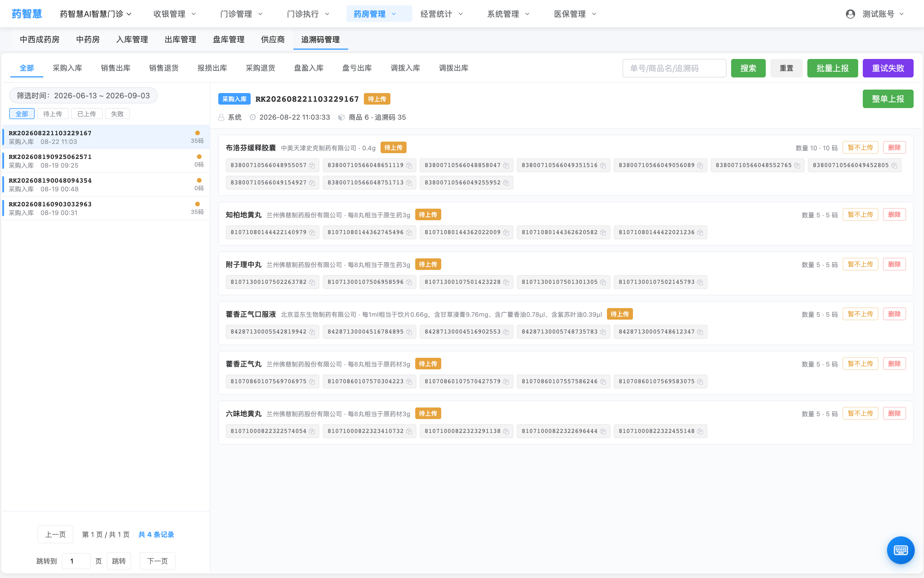Click the green 搜索 button

[748, 68]
